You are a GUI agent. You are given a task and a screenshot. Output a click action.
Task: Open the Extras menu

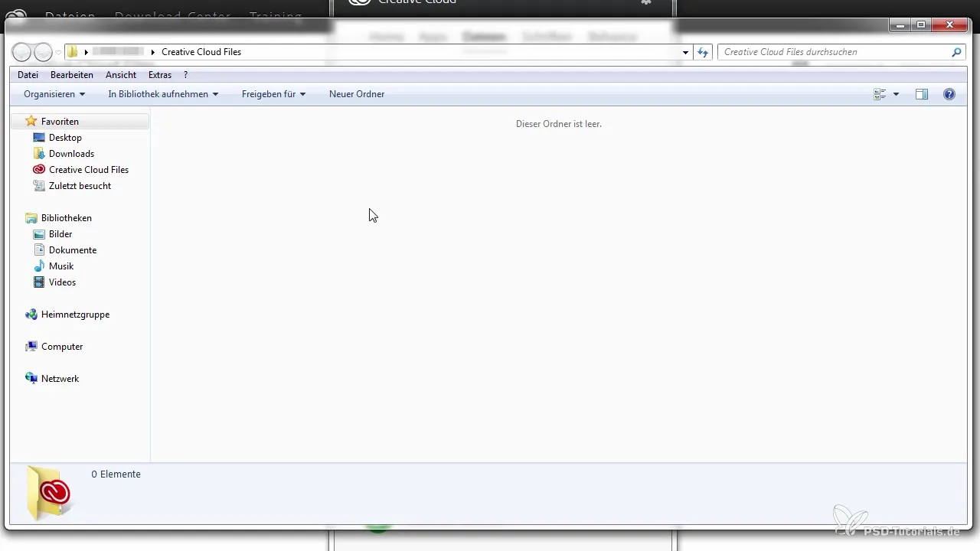coord(160,75)
